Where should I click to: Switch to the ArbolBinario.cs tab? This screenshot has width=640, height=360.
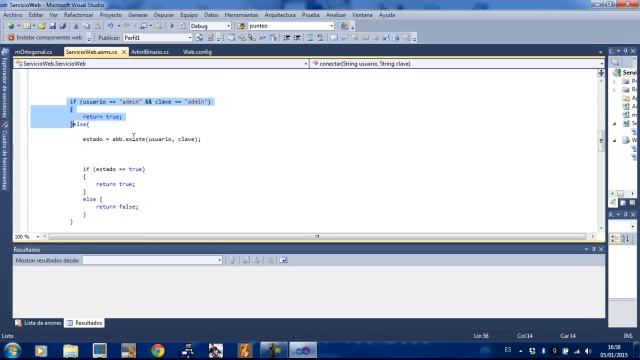pyautogui.click(x=150, y=52)
